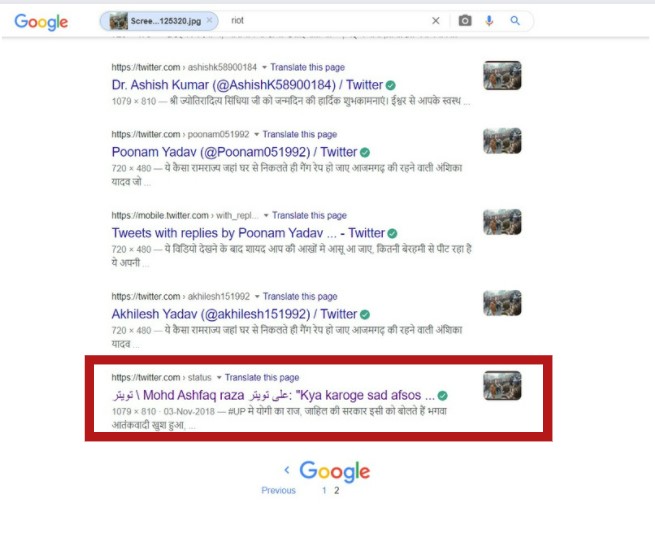Start voice search with microphone icon
This screenshot has width=655, height=540.
pos(490,21)
